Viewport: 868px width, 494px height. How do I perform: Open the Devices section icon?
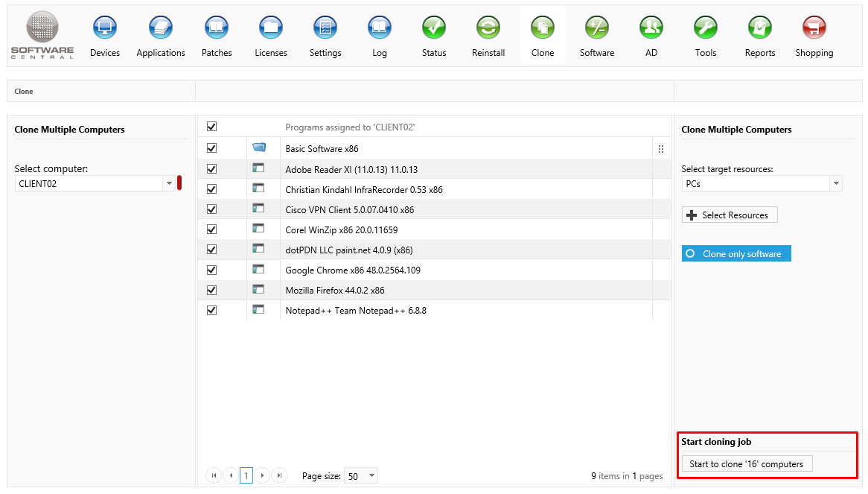[105, 28]
